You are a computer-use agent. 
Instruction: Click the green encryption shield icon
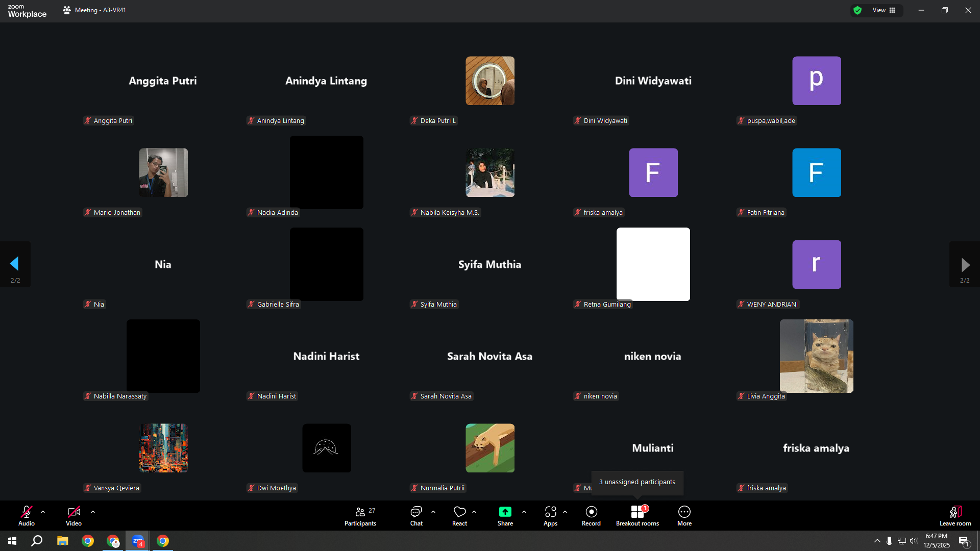pos(857,10)
